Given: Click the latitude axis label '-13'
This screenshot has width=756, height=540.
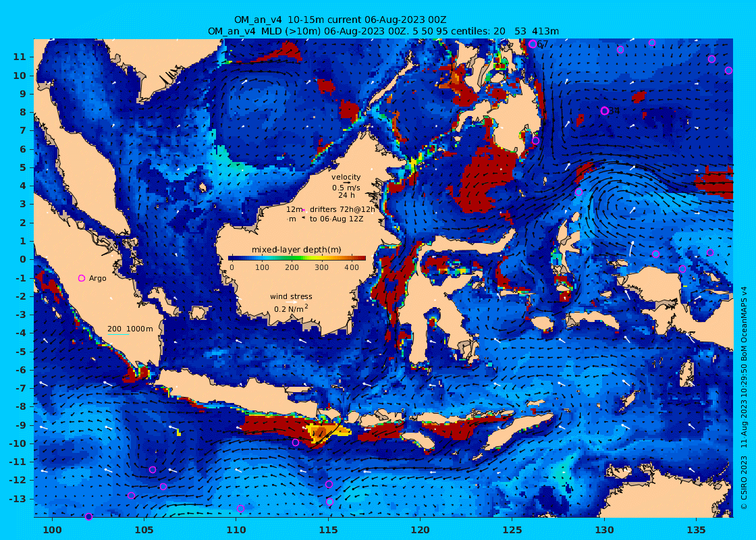Looking at the screenshot, I should (x=18, y=498).
